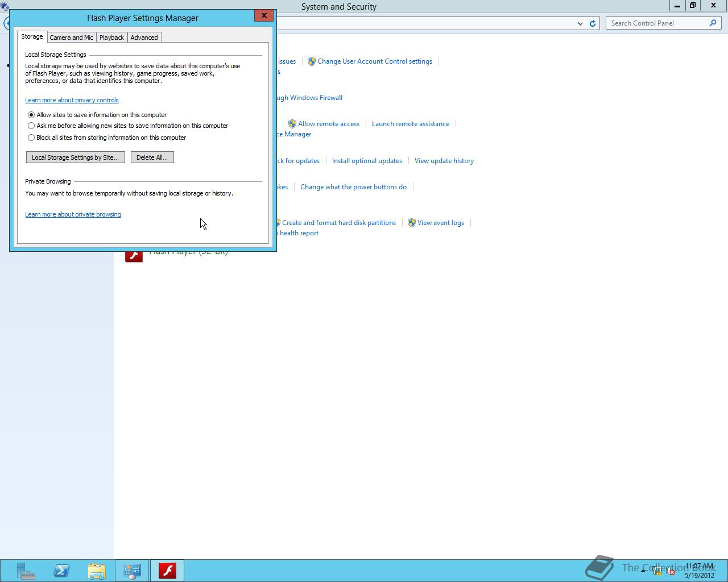The width and height of the screenshot is (728, 582).
Task: Switch to the Playback tab
Action: pos(111,38)
